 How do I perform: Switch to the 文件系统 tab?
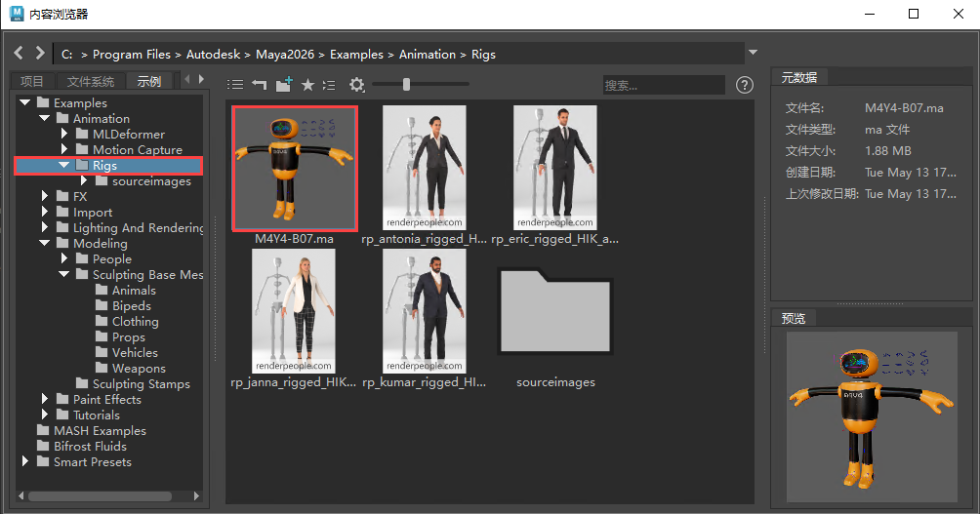pyautogui.click(x=91, y=81)
